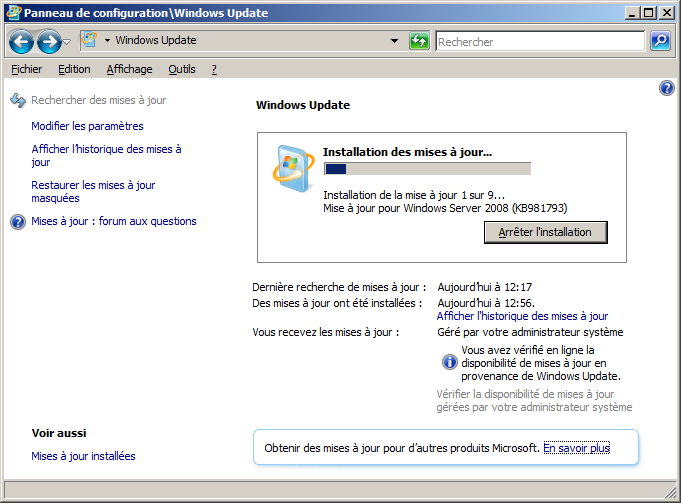The height and width of the screenshot is (503, 681).
Task: Open Modifier les paramètres link
Action: pos(87,126)
